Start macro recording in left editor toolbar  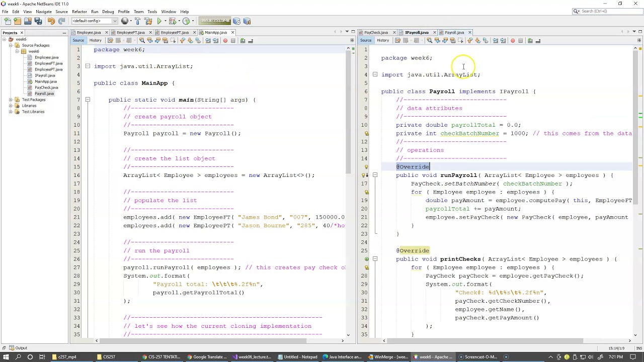[225, 41]
